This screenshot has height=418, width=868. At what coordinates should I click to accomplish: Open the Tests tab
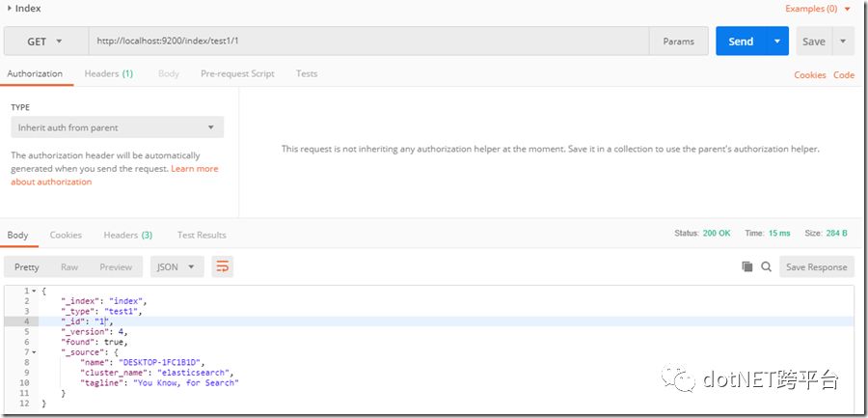pos(307,73)
